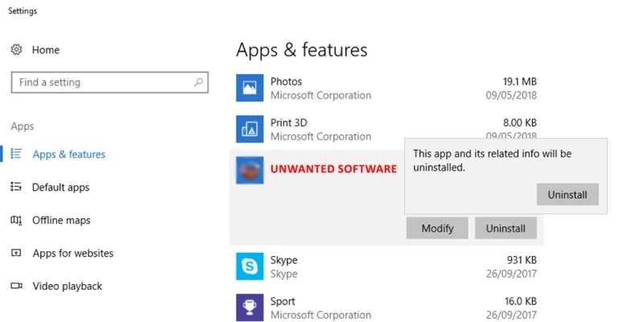Select the Skype app name

284,260
